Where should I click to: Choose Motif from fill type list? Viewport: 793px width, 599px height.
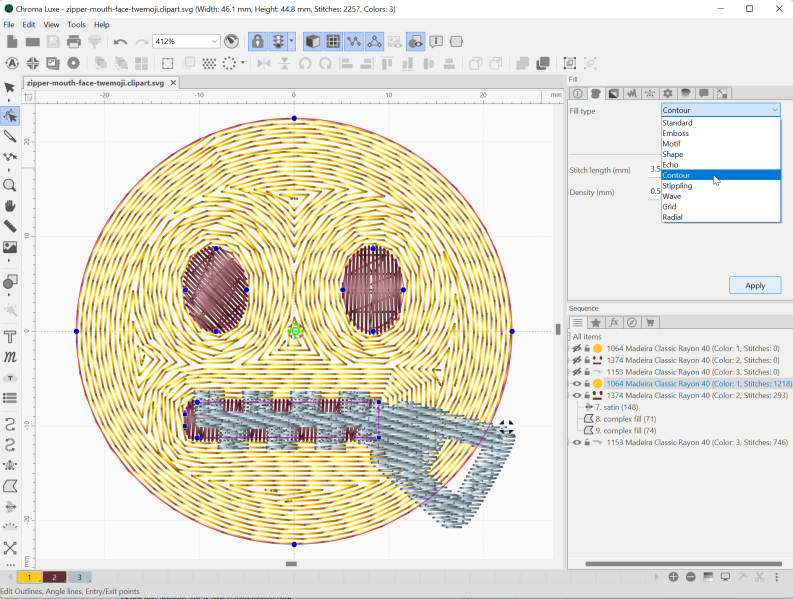pyautogui.click(x=721, y=144)
